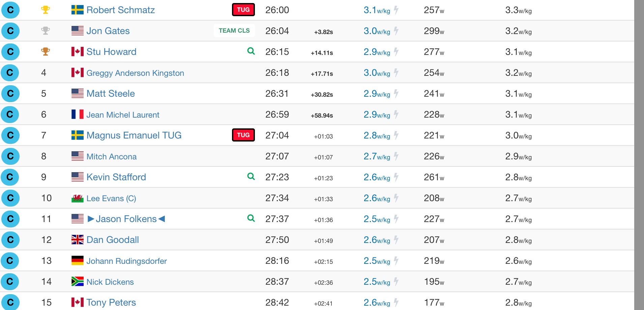The height and width of the screenshot is (310, 644).
Task: Click Nick Dickens' 2.5 w/kg power value
Action: click(377, 282)
